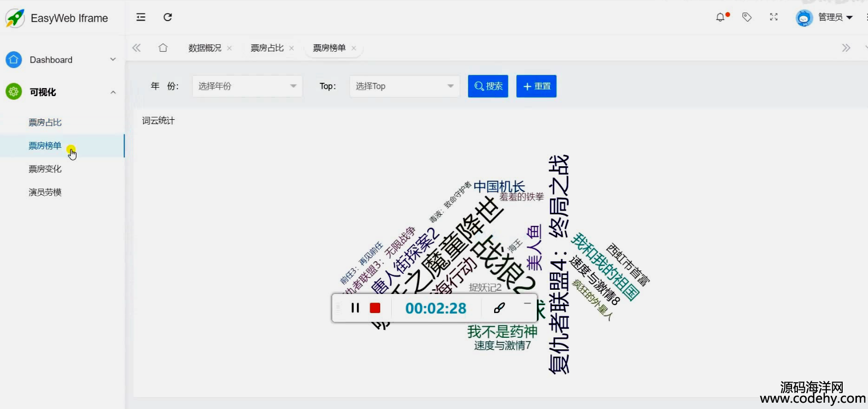Click 疯狂的外星人 in the word cloud
This screenshot has width=868, height=409.
(593, 300)
